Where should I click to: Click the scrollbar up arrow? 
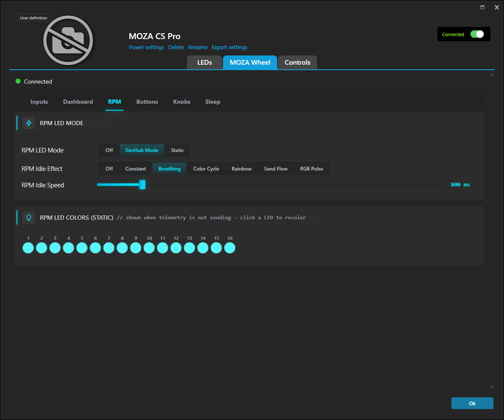pos(492,74)
